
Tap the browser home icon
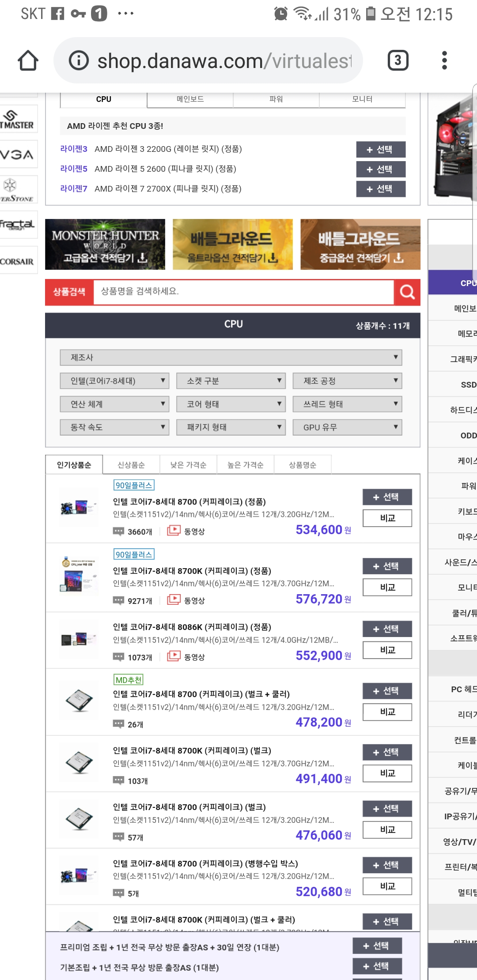[28, 60]
